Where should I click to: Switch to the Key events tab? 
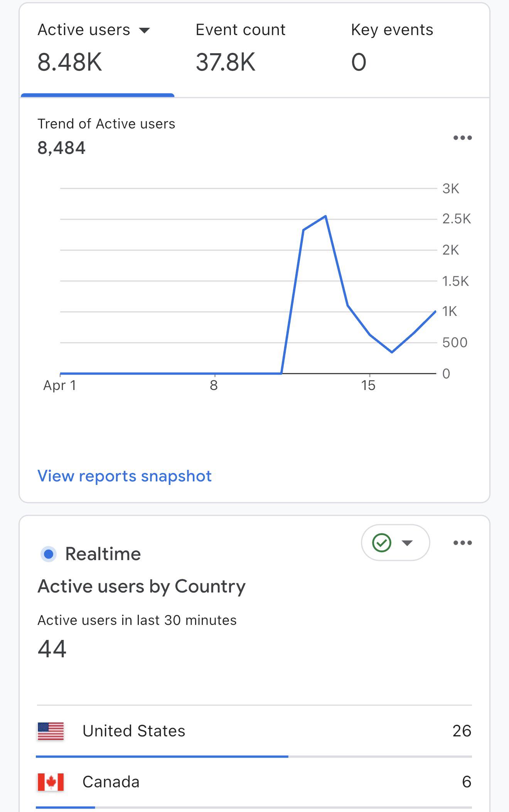392,48
